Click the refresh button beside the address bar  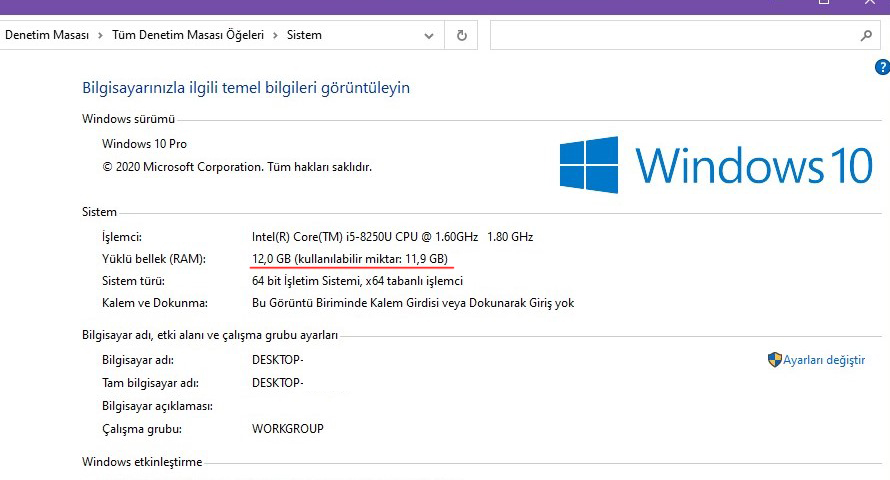(461, 35)
